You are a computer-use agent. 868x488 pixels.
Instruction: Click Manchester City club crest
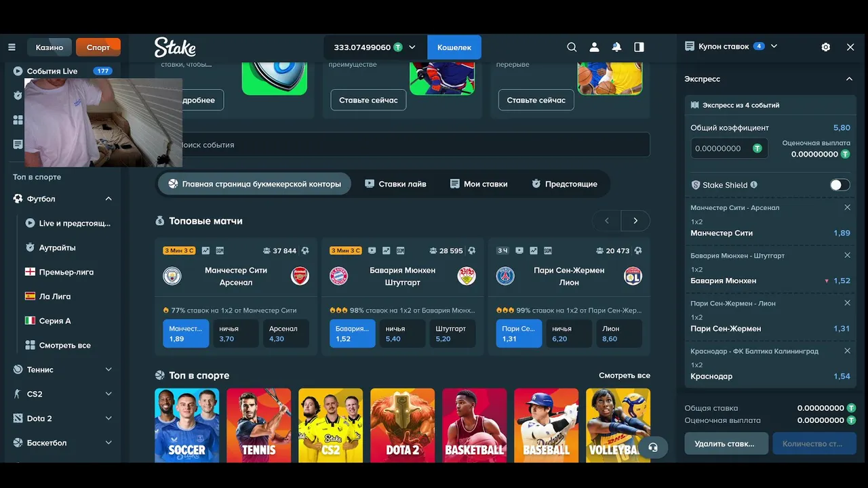click(x=172, y=276)
